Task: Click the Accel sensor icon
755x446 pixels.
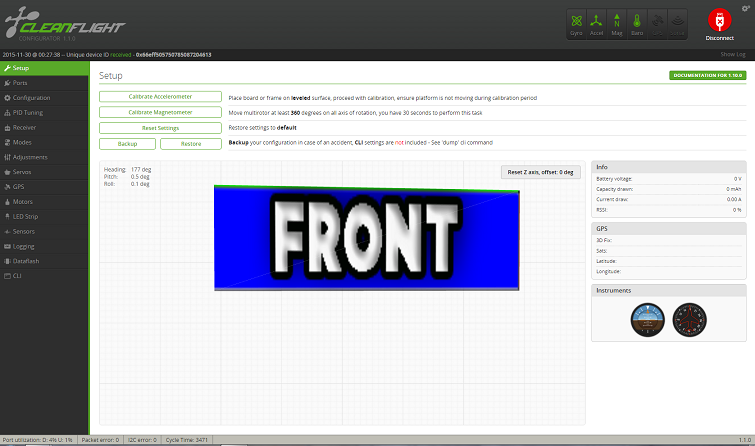Action: (x=596, y=23)
